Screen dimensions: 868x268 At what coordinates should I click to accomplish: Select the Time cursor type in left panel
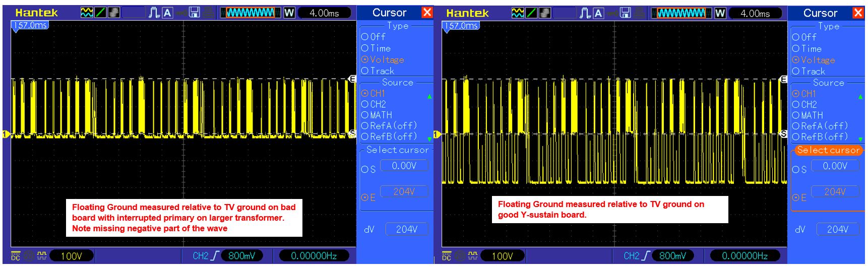click(x=376, y=48)
